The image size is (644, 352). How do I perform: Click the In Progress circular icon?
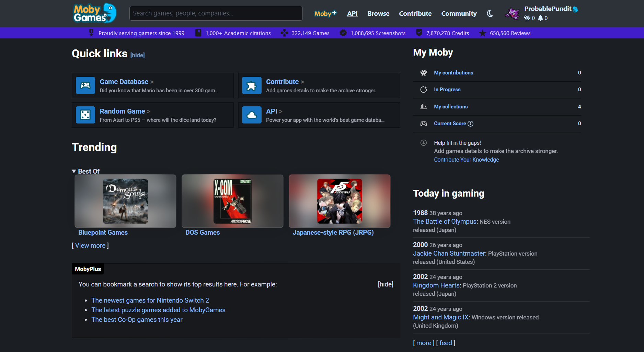pyautogui.click(x=424, y=90)
